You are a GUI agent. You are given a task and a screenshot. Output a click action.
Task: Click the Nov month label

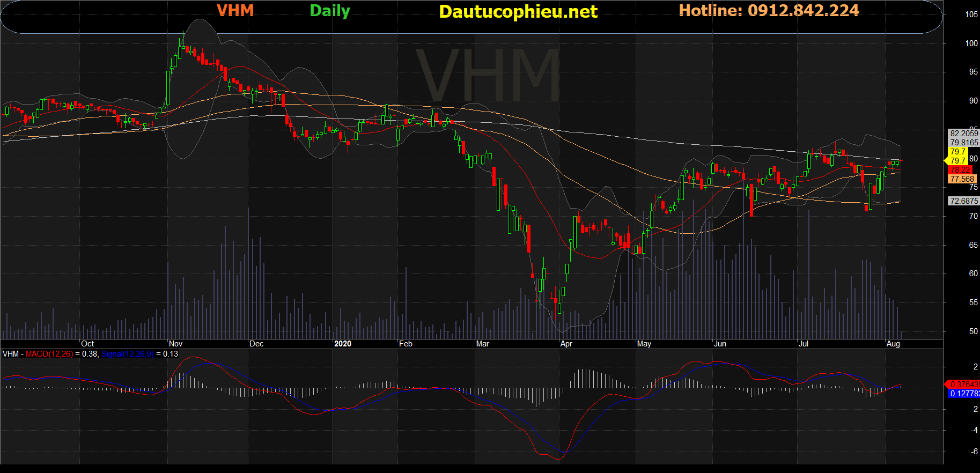175,344
